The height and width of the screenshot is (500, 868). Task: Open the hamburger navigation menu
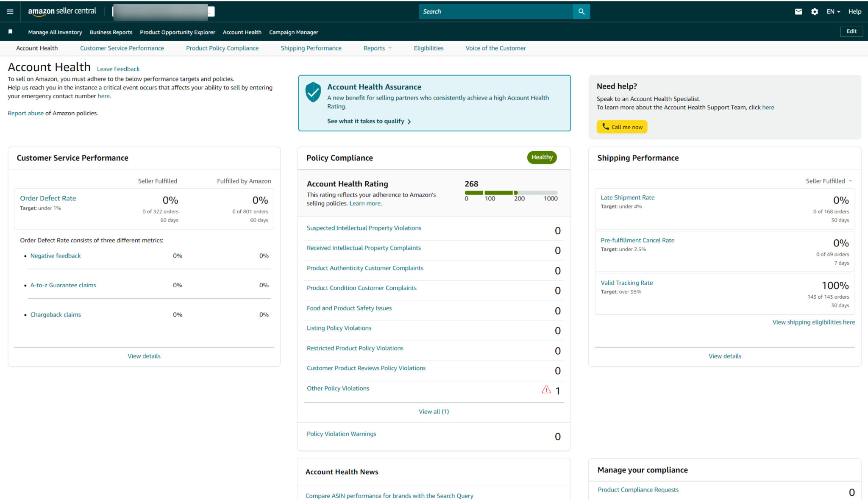pyautogui.click(x=10, y=12)
